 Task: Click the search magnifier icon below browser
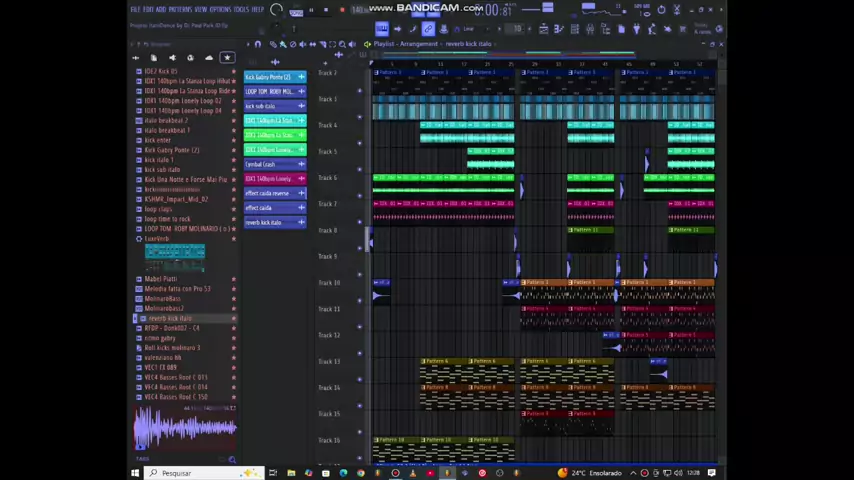232,460
